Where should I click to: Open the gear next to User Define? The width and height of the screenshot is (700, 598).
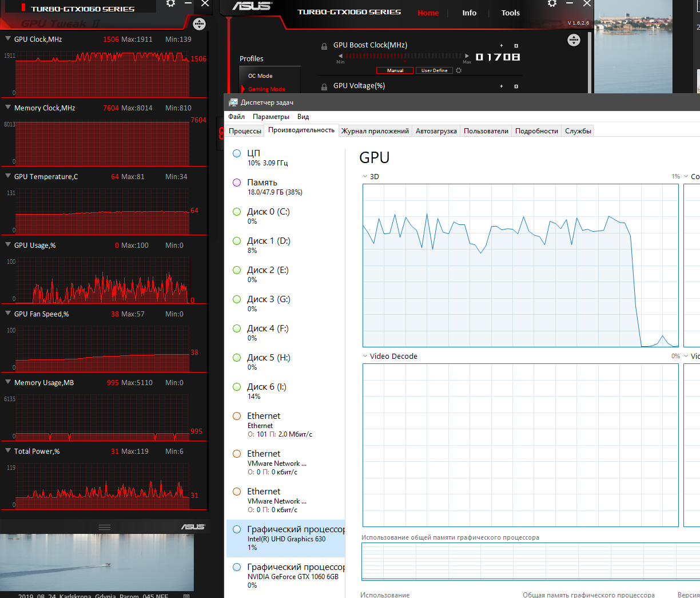(x=459, y=70)
